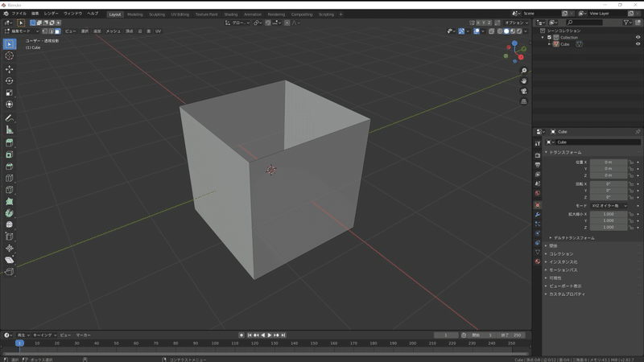644x362 pixels.
Task: Open the Physics properties tab
Action: 538,233
